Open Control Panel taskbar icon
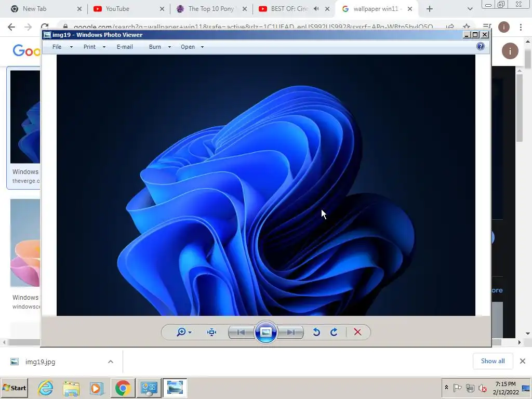 [149, 388]
